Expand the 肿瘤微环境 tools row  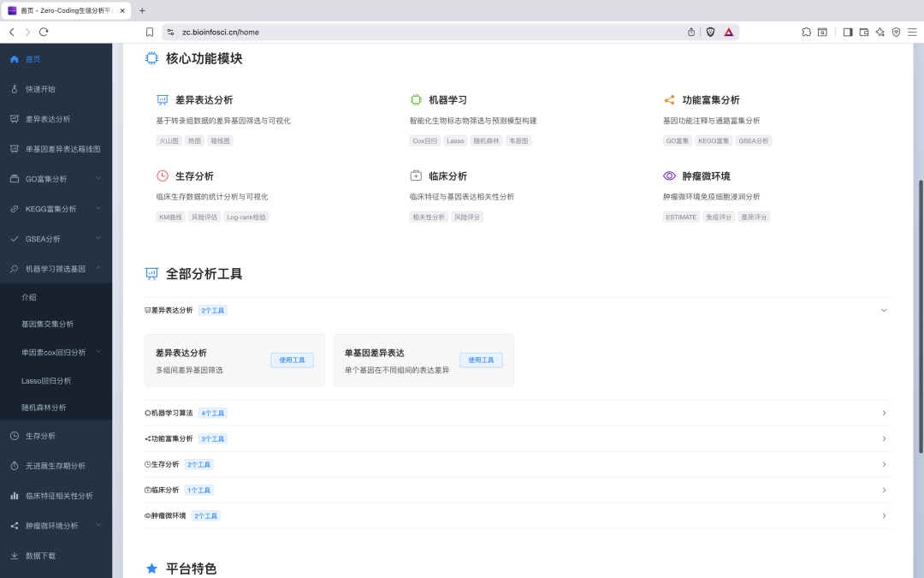[x=884, y=515]
